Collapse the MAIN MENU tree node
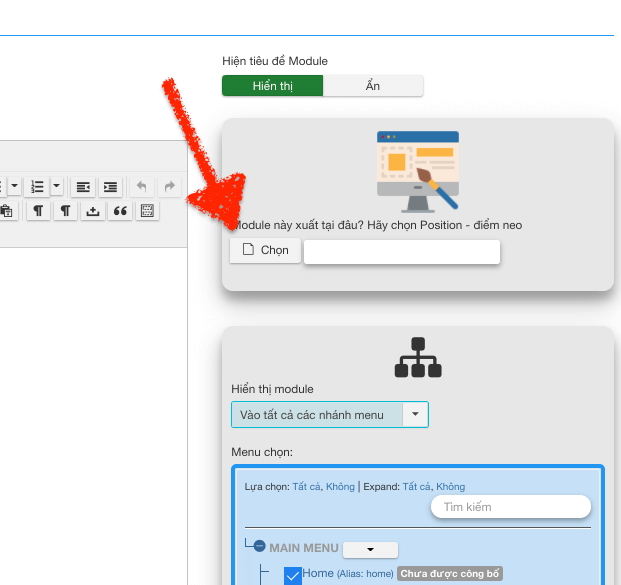The width and height of the screenshot is (621, 585). [259, 546]
